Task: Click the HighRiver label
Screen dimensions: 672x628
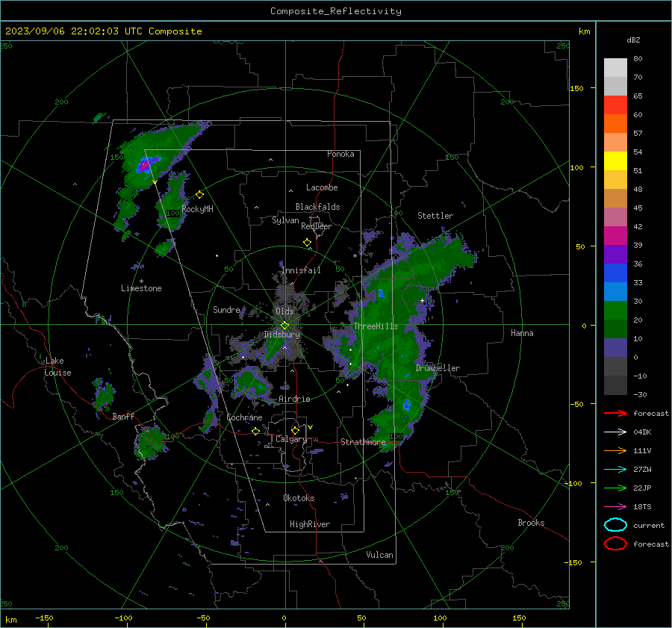Action: tap(310, 524)
